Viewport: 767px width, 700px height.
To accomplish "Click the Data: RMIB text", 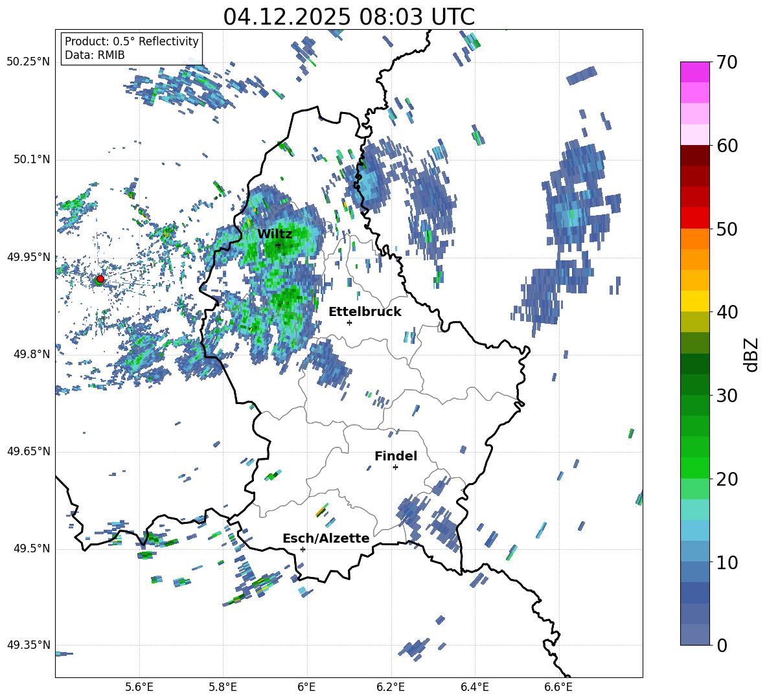I will coord(95,55).
